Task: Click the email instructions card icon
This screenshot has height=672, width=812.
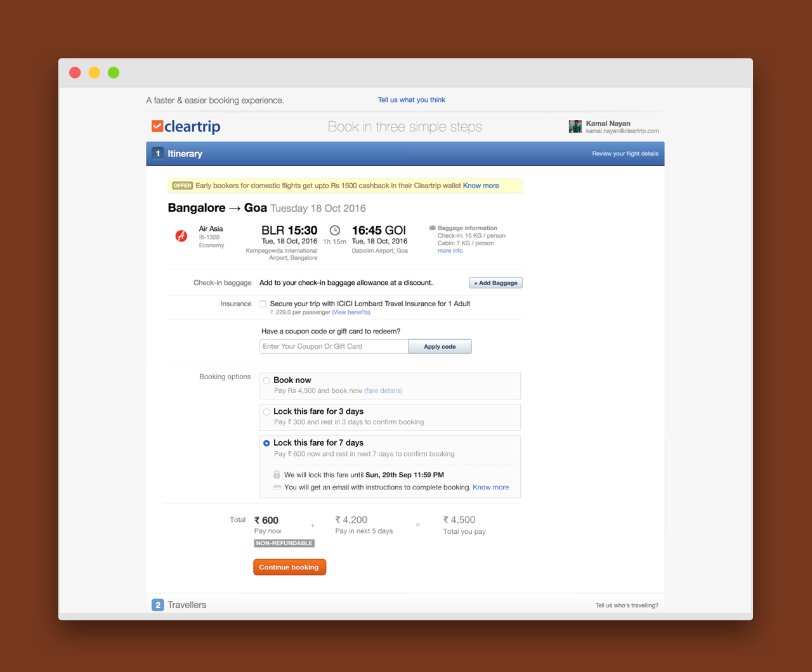Action: [x=277, y=488]
